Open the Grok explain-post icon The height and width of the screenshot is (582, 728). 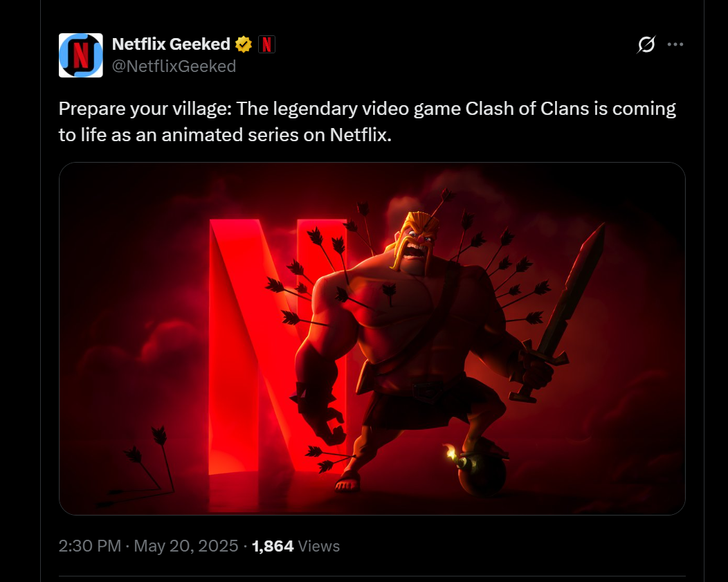point(646,44)
